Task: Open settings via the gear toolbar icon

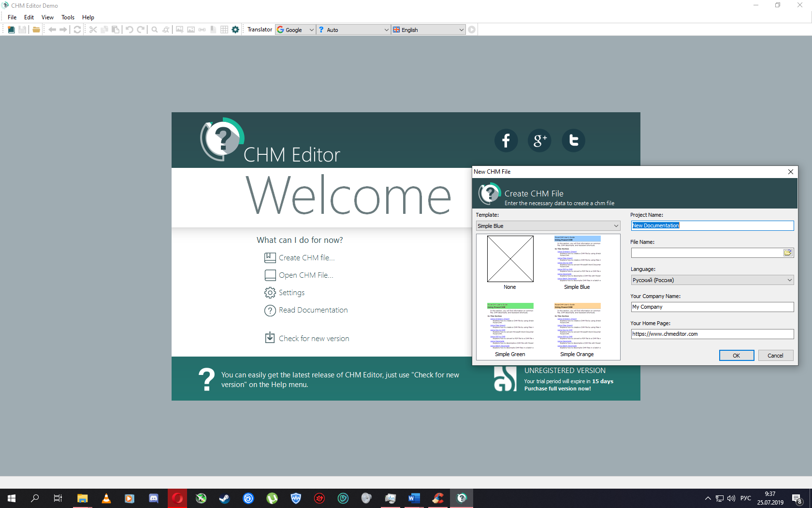Action: coord(235,30)
